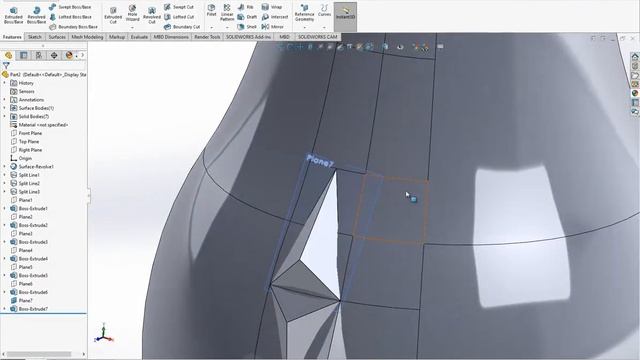The image size is (640, 360).
Task: Open the Linear Pattern tool
Action: tap(227, 13)
